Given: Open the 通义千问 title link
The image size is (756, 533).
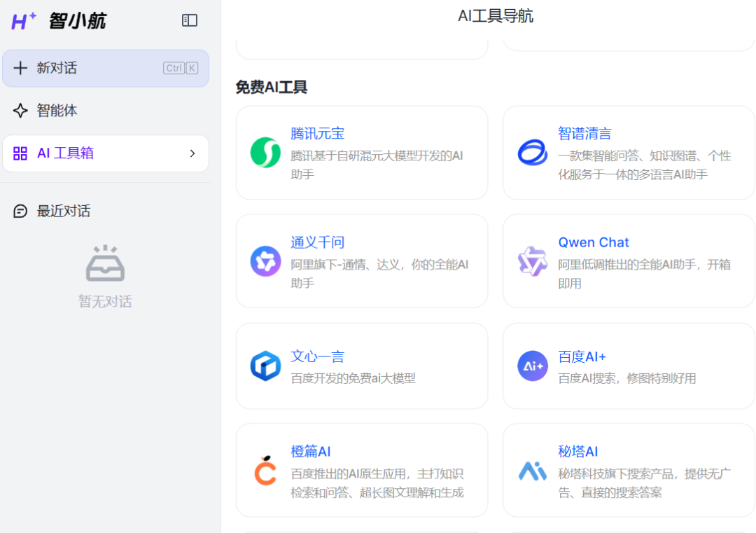Looking at the screenshot, I should 317,242.
